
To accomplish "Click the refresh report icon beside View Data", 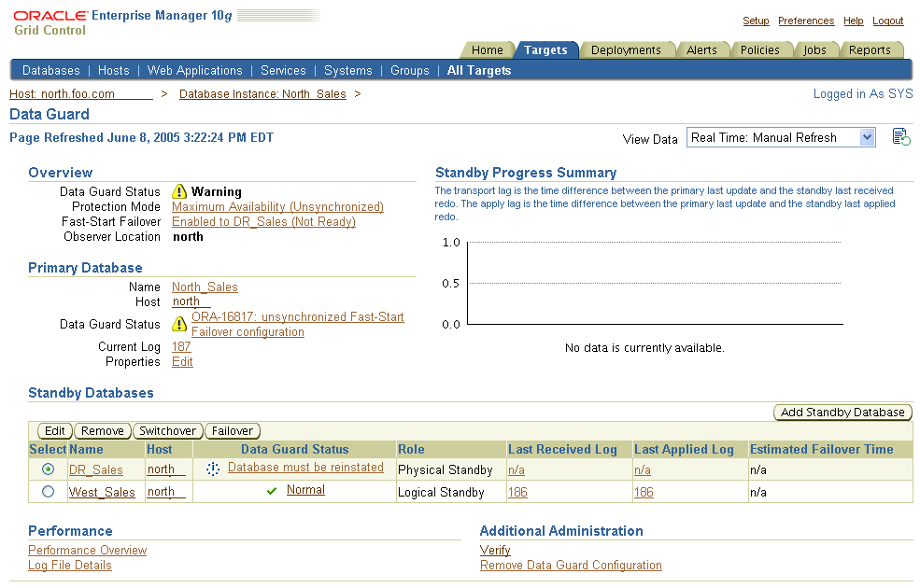I will coord(899,136).
